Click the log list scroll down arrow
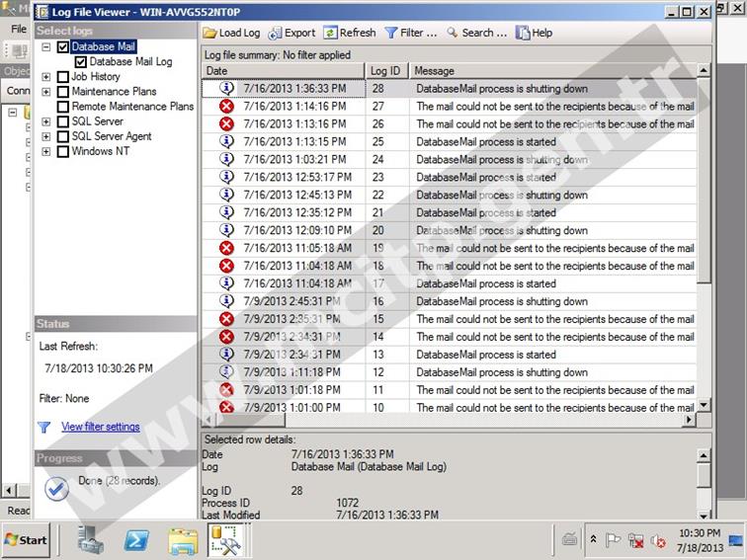 pyautogui.click(x=704, y=405)
